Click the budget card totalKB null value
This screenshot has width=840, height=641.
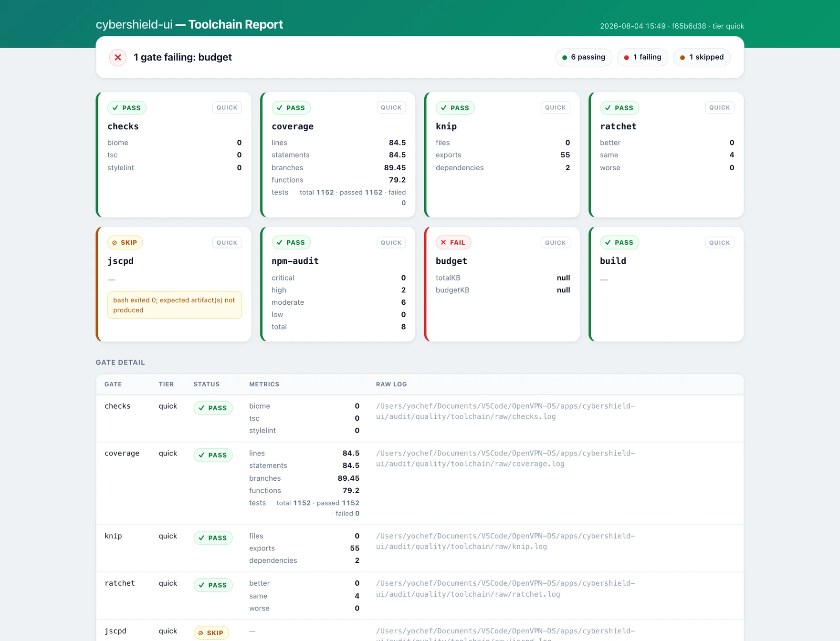[563, 278]
